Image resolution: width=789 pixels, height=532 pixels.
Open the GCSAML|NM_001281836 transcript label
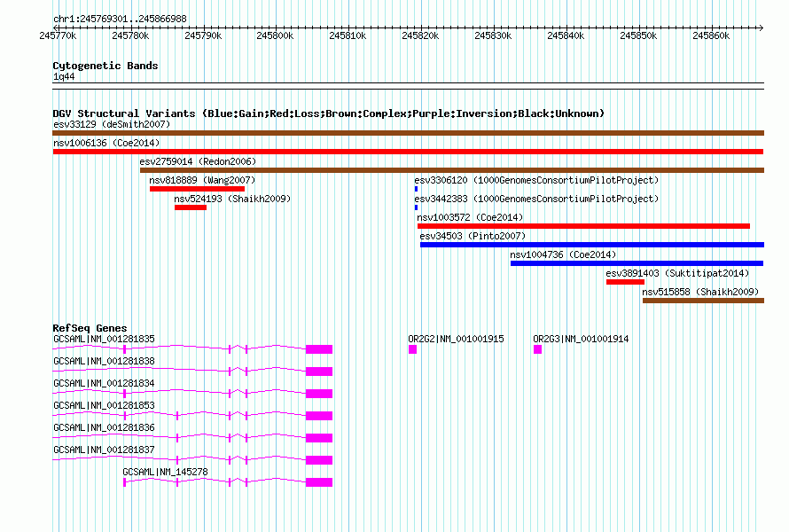coord(104,427)
